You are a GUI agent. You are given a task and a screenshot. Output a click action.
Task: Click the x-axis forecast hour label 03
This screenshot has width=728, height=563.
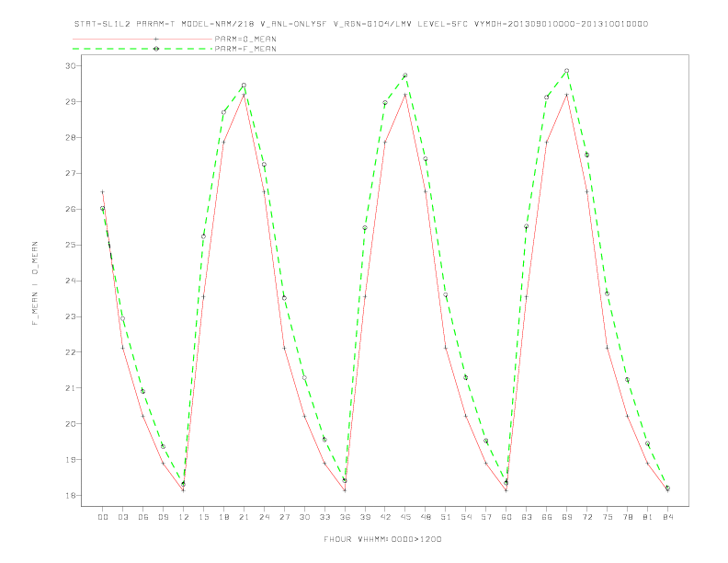coord(122,517)
